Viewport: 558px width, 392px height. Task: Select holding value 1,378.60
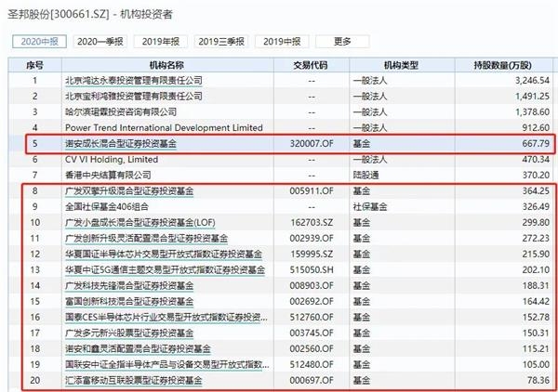tap(532, 112)
